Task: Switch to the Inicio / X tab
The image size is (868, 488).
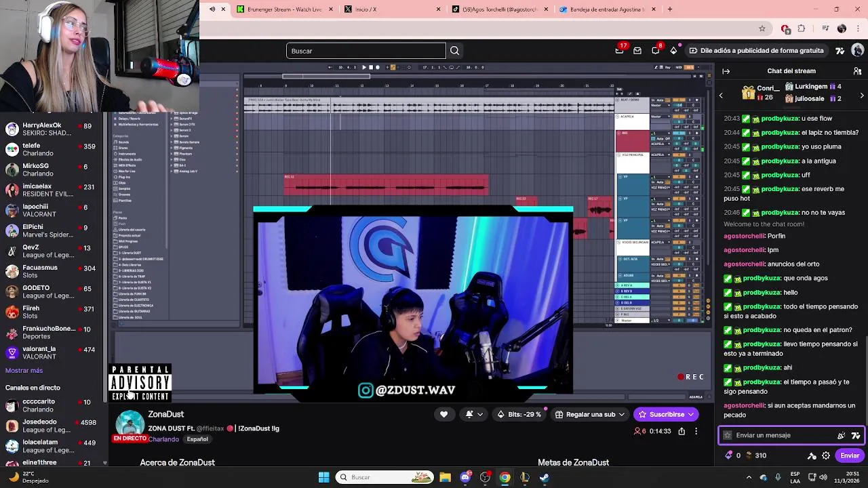Action: click(392, 9)
